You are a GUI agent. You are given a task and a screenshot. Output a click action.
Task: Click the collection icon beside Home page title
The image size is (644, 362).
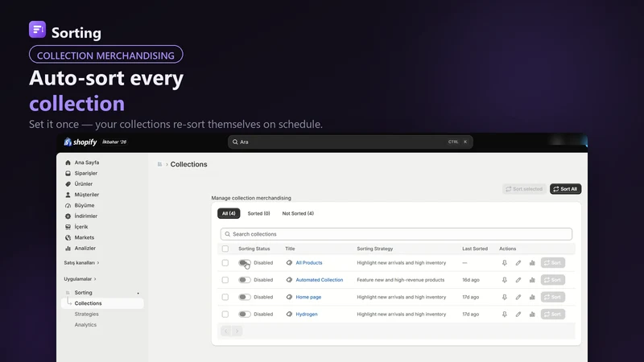click(x=289, y=297)
